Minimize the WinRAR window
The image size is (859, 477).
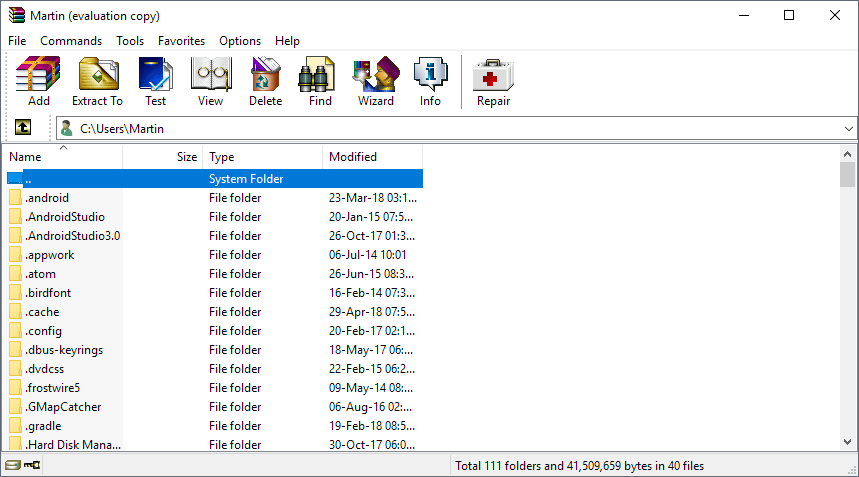click(x=744, y=15)
